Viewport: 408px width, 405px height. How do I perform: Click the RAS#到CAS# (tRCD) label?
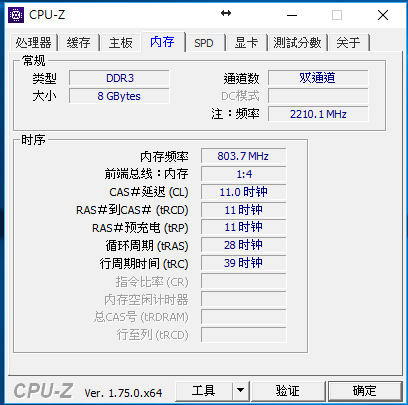(132, 210)
